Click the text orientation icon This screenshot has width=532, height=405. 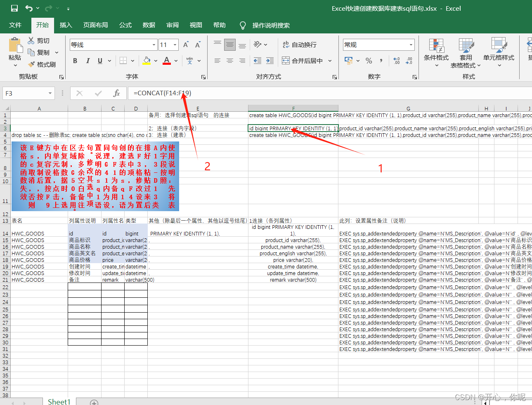pos(258,45)
